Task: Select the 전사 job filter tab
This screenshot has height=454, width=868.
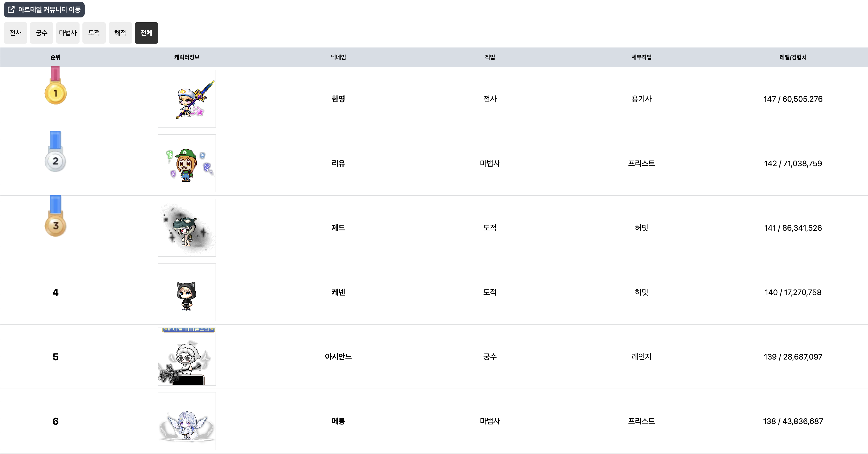Action: pyautogui.click(x=16, y=33)
